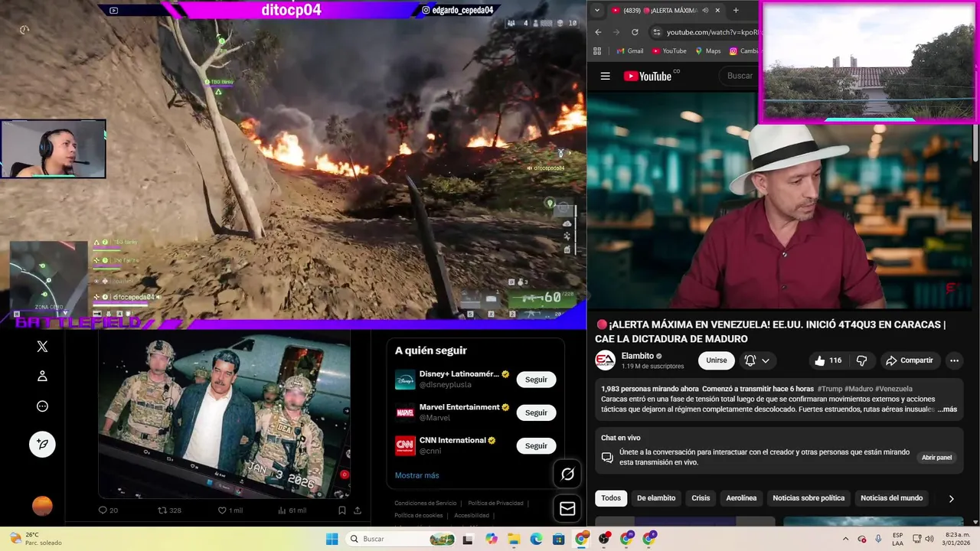The image size is (980, 551).
Task: Select the Noticias del mundo chip
Action: [x=891, y=498]
